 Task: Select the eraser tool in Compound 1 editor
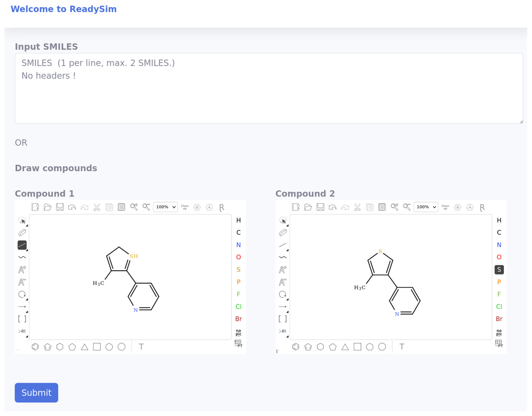22,233
